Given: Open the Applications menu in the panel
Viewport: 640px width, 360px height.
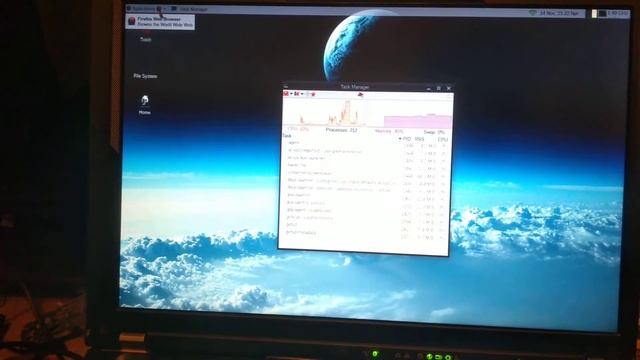Looking at the screenshot, I should click(141, 9).
